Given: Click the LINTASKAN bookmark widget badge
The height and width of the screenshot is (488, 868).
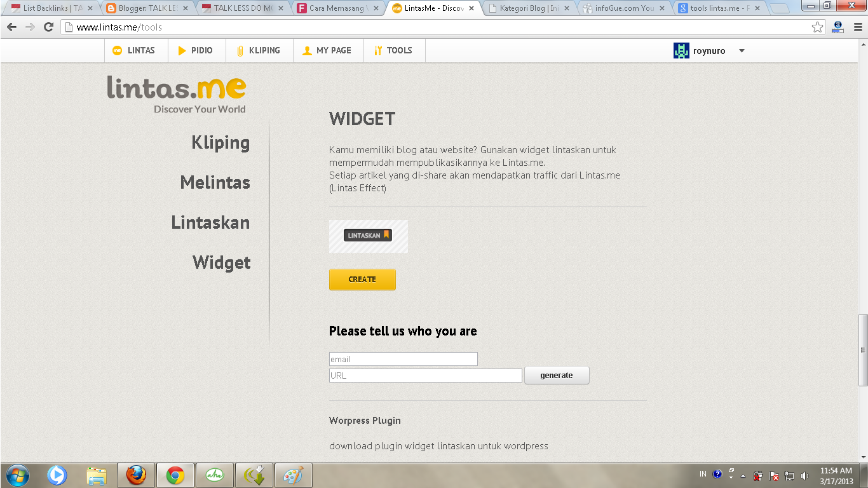Looking at the screenshot, I should (368, 235).
